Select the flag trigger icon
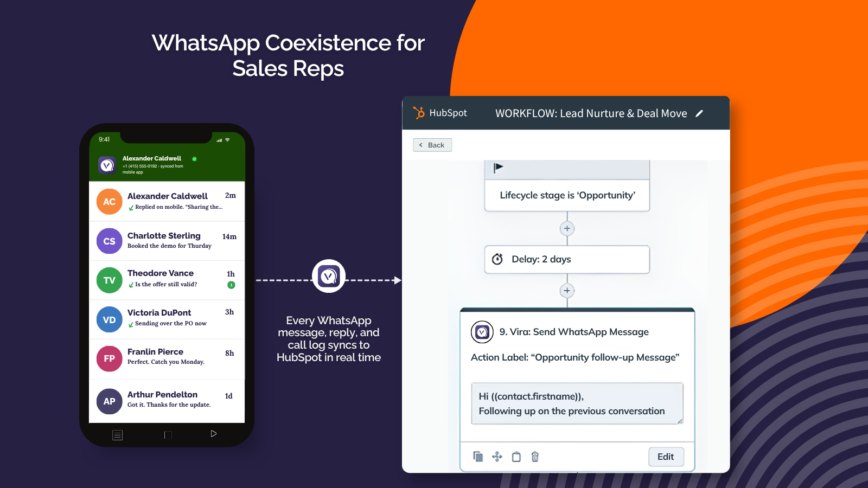Viewport: 868px width, 488px height. click(499, 168)
